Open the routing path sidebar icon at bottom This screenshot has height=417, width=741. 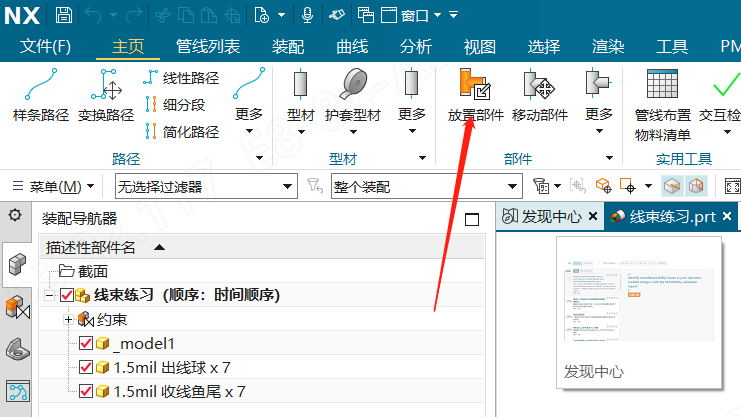pos(18,391)
